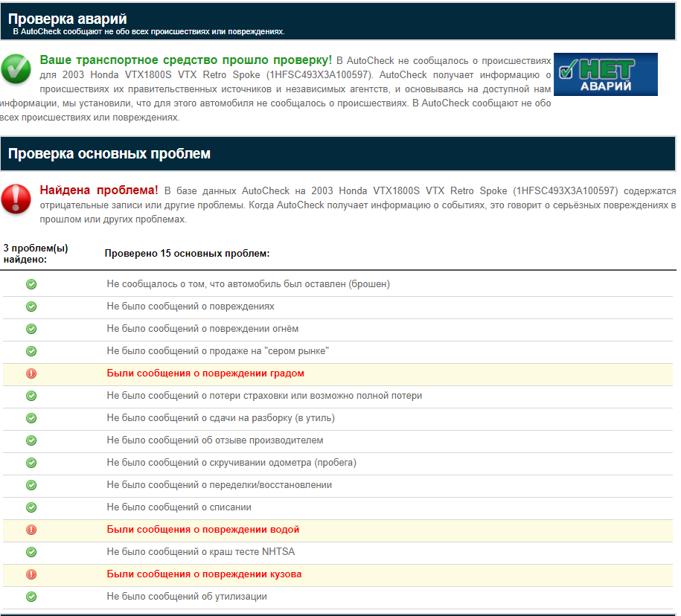This screenshot has height=616, width=681.
Task: Click the AutoCheck disclaimer subtitle in the header
Action: (x=149, y=32)
